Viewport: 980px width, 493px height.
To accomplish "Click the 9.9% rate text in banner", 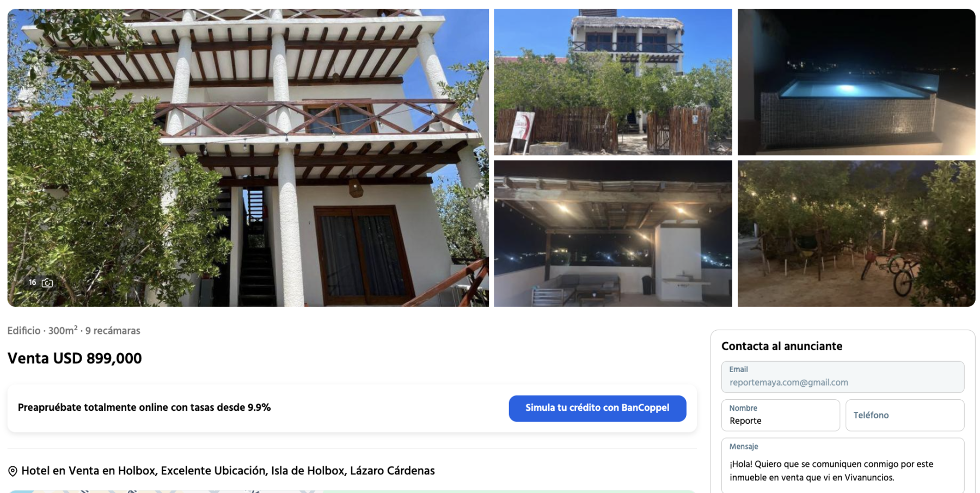I will [x=259, y=407].
